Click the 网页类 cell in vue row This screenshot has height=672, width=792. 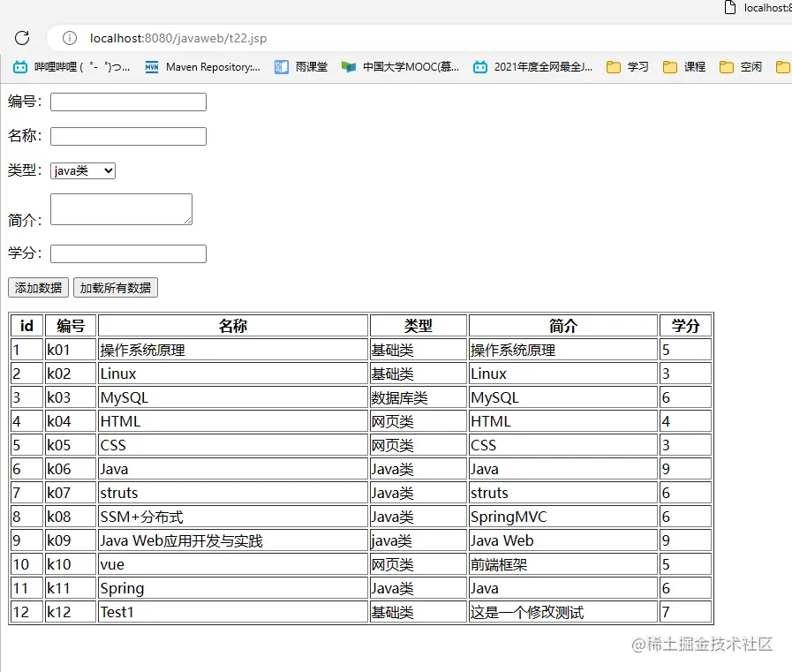[419, 564]
